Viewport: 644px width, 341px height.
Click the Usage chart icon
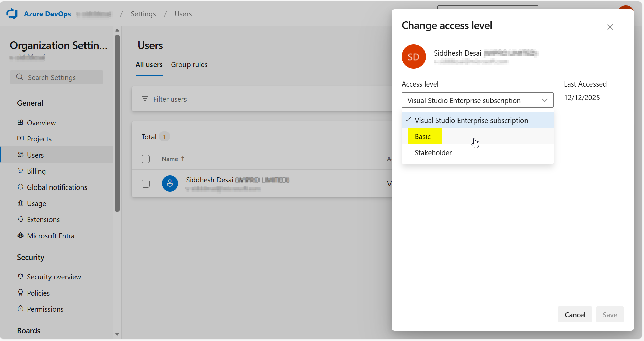pyautogui.click(x=21, y=203)
